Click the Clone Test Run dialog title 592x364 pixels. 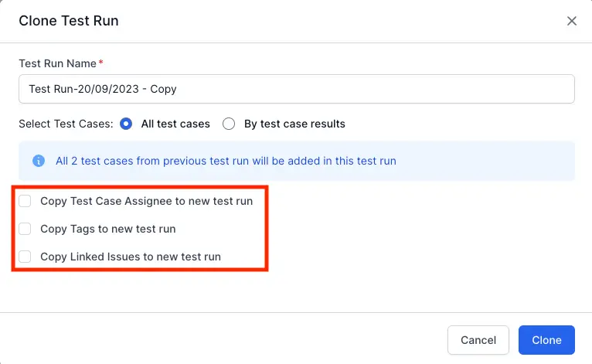pyautogui.click(x=69, y=21)
